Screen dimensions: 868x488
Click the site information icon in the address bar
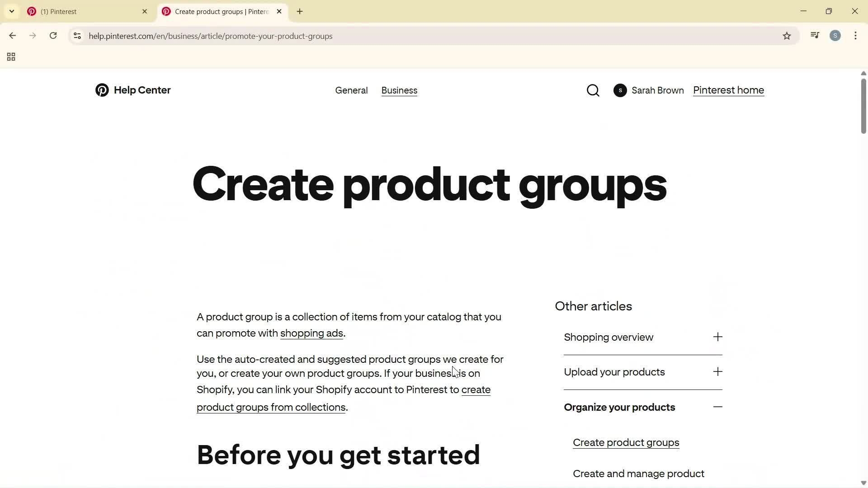[x=77, y=36]
